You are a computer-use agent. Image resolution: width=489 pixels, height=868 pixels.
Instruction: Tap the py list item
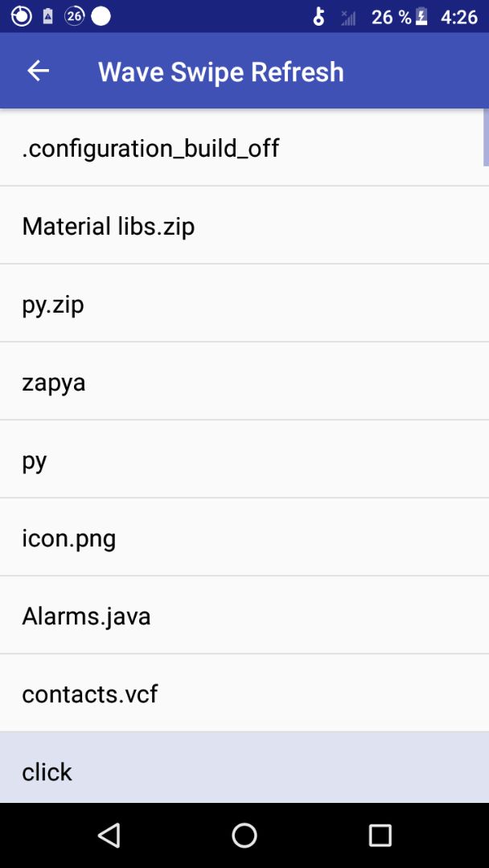click(x=241, y=460)
